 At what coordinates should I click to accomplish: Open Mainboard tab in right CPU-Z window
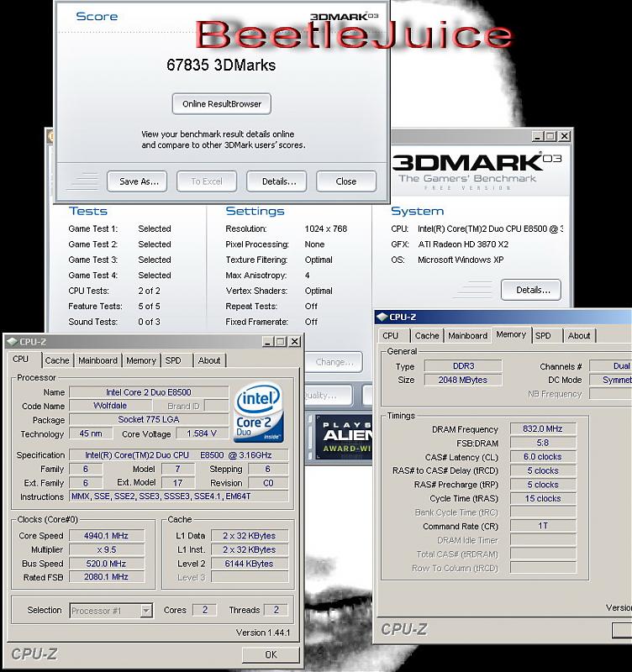pos(468,335)
